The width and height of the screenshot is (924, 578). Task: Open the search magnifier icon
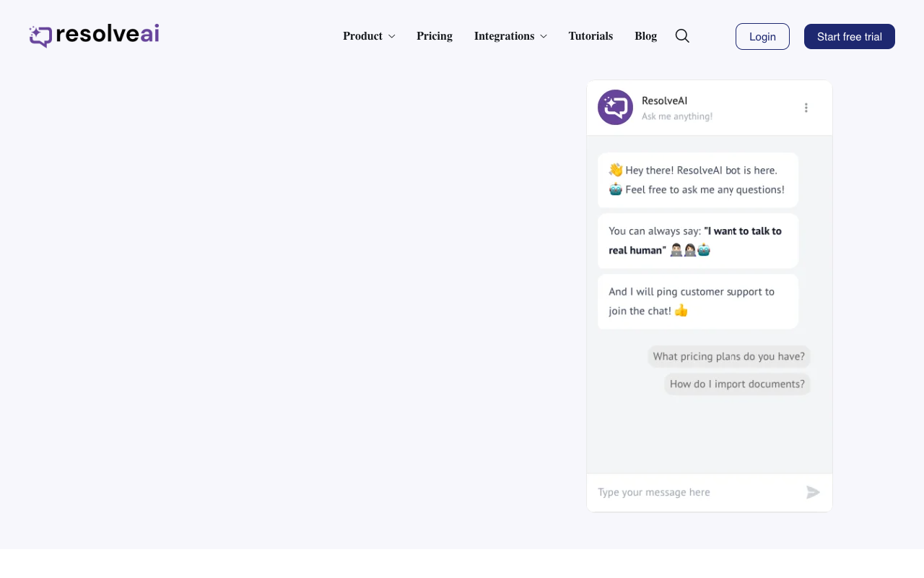tap(682, 36)
